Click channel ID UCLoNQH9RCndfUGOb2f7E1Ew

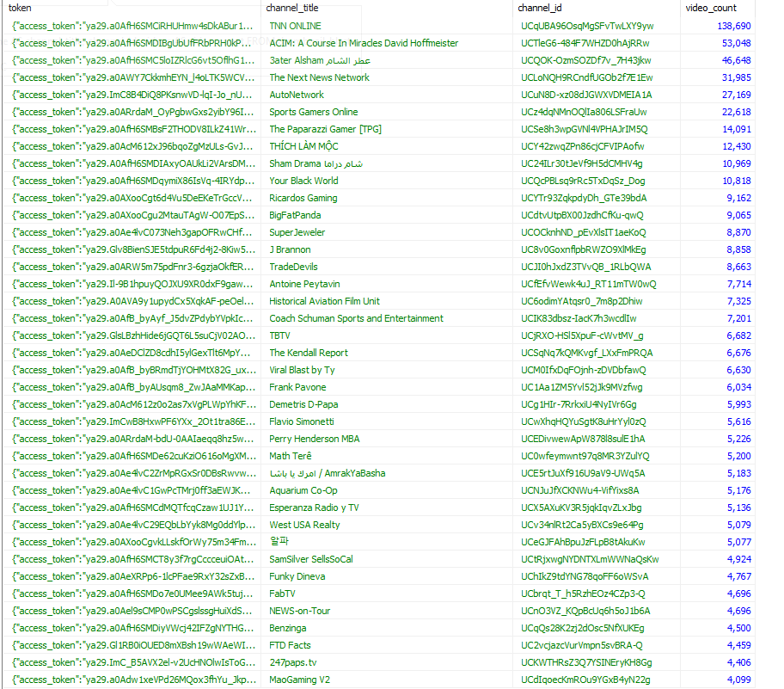586,77
